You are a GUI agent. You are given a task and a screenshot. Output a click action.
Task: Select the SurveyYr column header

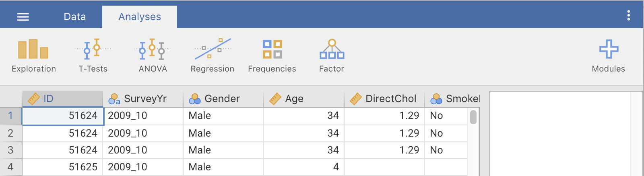(x=143, y=99)
